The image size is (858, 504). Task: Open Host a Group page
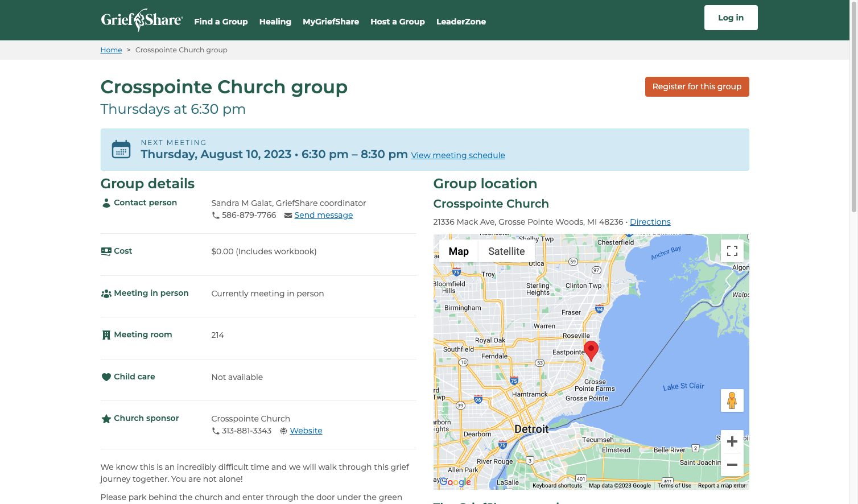tap(398, 22)
